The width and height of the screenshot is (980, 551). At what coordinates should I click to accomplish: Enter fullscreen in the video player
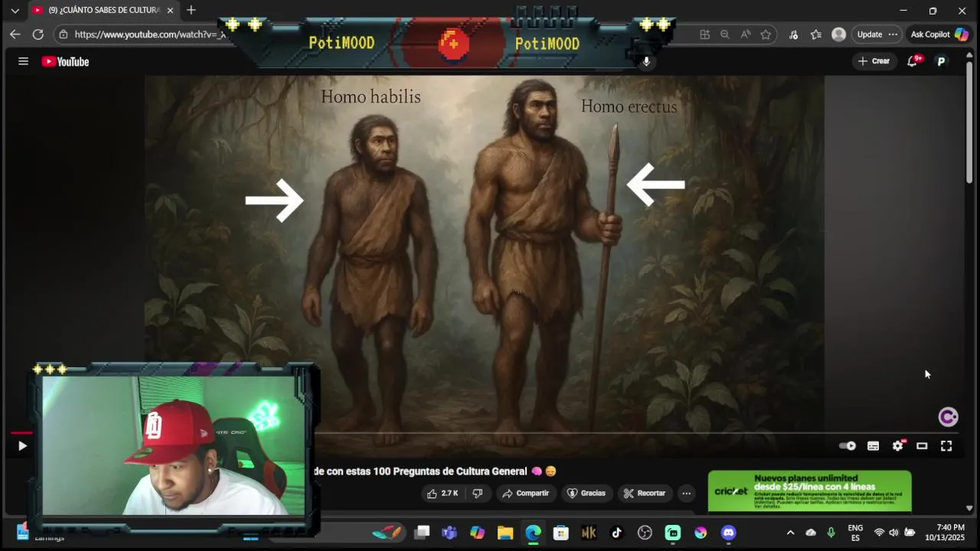click(946, 445)
